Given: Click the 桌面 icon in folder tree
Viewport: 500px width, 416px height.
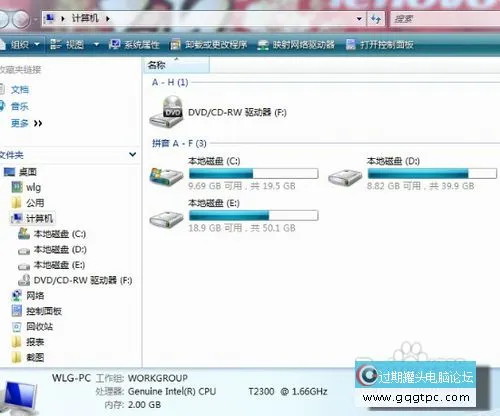Looking at the screenshot, I should click(9, 172).
